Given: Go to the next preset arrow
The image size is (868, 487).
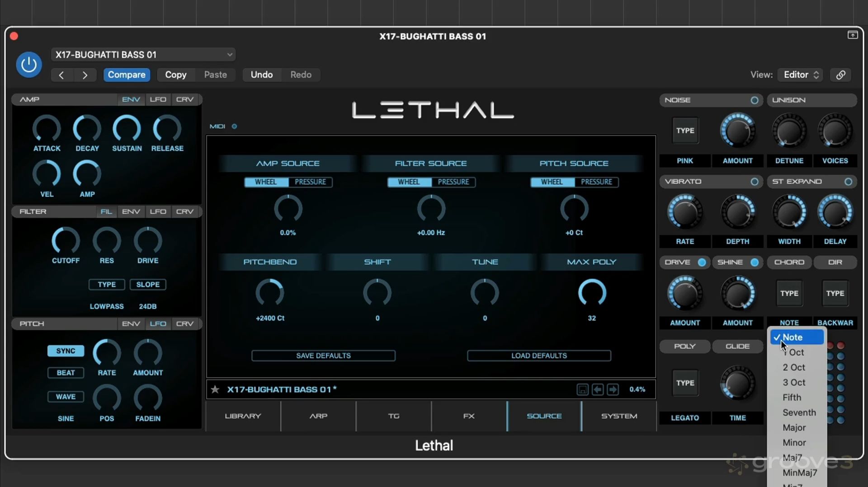Looking at the screenshot, I should [85, 75].
